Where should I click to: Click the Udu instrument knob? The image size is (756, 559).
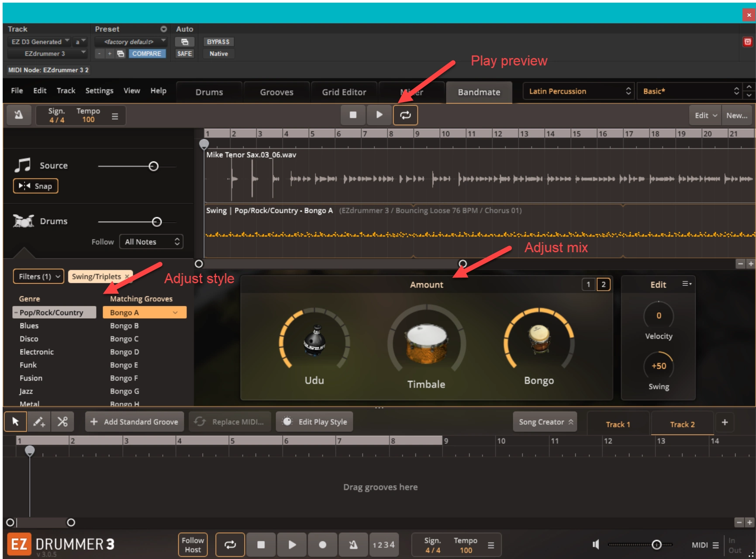314,340
